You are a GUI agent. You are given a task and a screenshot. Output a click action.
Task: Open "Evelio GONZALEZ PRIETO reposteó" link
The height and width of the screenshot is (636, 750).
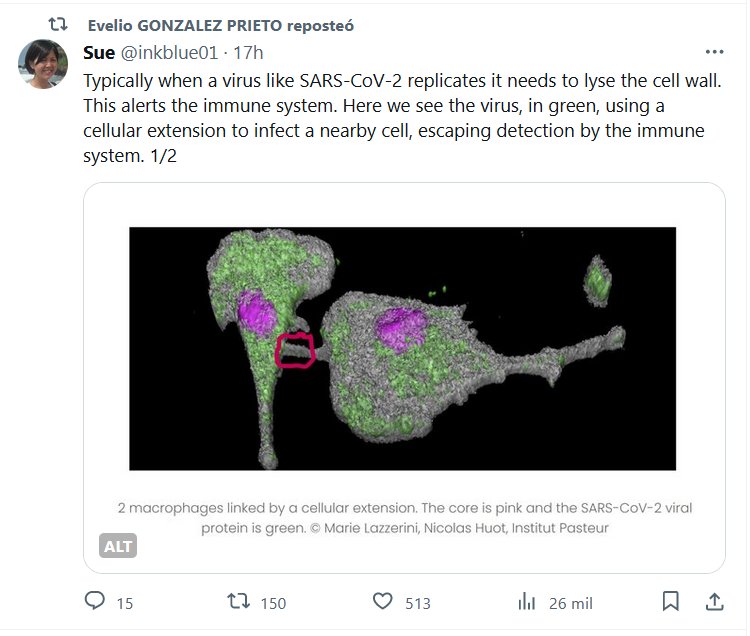click(220, 24)
